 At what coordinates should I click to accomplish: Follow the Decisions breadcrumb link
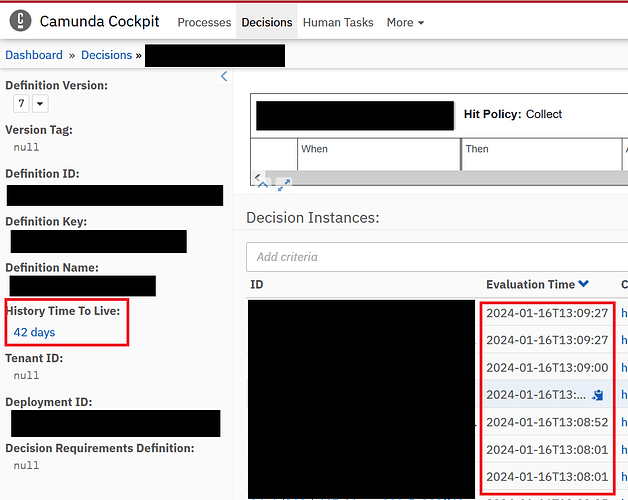click(x=107, y=55)
